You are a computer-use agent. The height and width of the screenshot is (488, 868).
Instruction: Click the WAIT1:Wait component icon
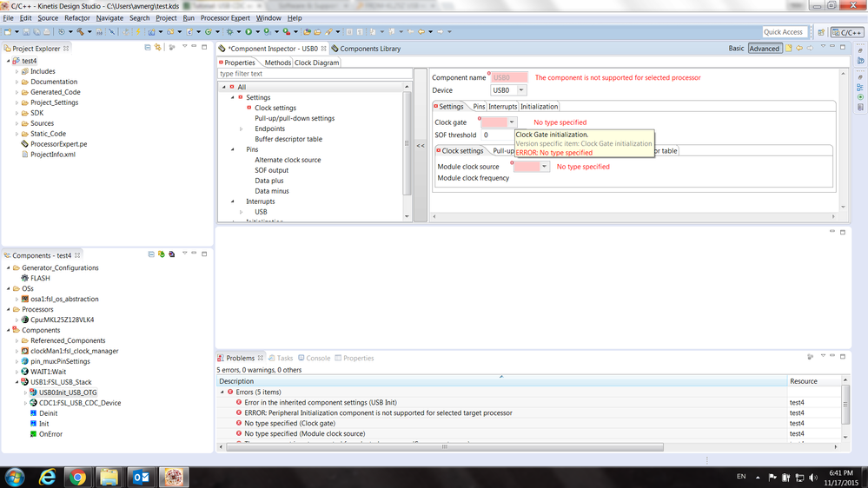[25, 372]
